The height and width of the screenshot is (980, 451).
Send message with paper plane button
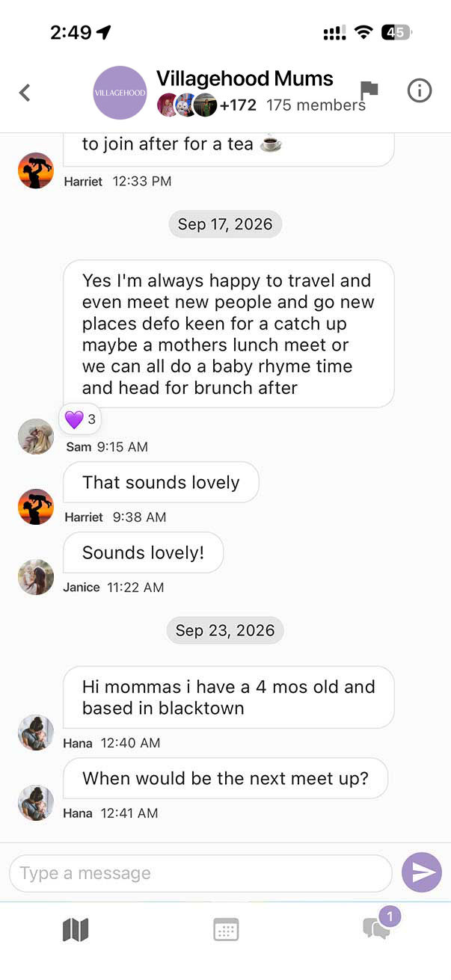[422, 872]
